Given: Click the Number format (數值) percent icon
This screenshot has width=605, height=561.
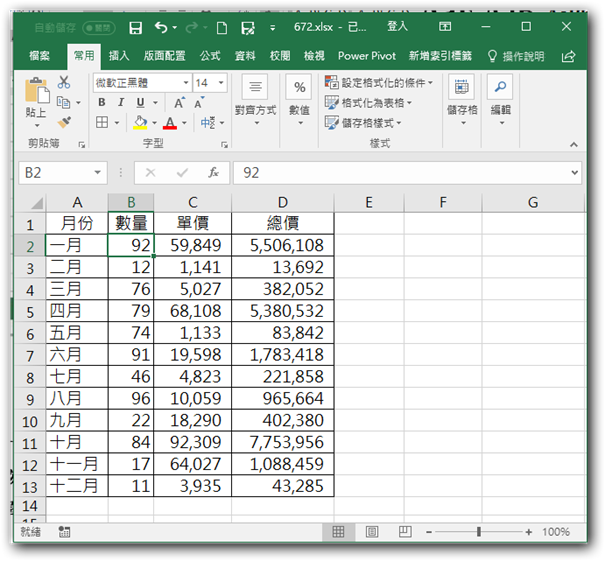Looking at the screenshot, I should [299, 87].
